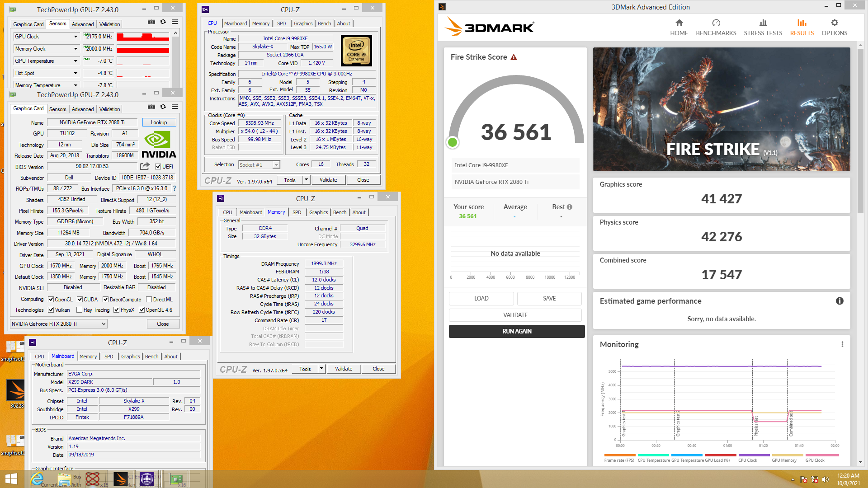Switch to GPU-Z taskbar icon
The image size is (868, 488).
(x=176, y=479)
